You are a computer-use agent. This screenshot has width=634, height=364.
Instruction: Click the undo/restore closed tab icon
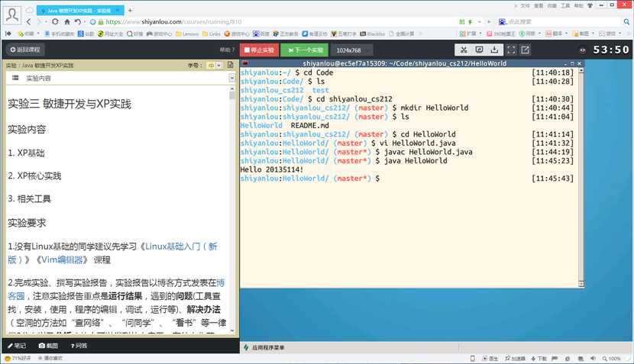[78, 22]
